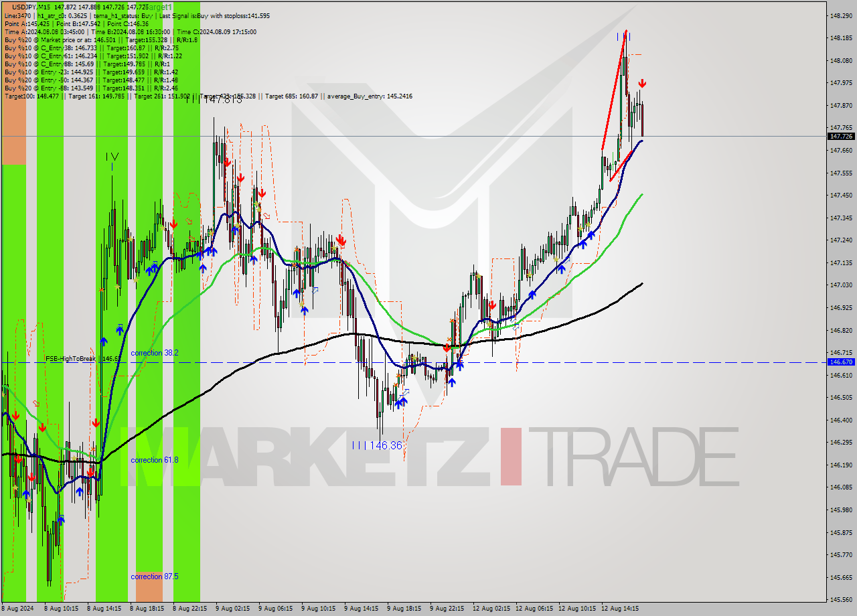Screen dimensions: 857x616
Task: Click the '9 Aug 14:15' time axis label
Action: tap(361, 609)
